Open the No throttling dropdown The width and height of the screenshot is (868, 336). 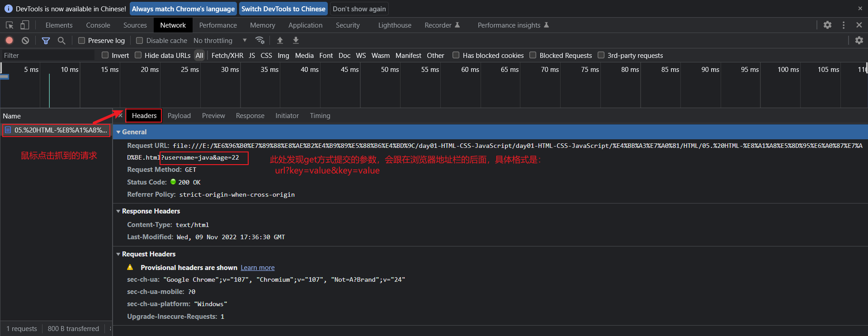220,40
